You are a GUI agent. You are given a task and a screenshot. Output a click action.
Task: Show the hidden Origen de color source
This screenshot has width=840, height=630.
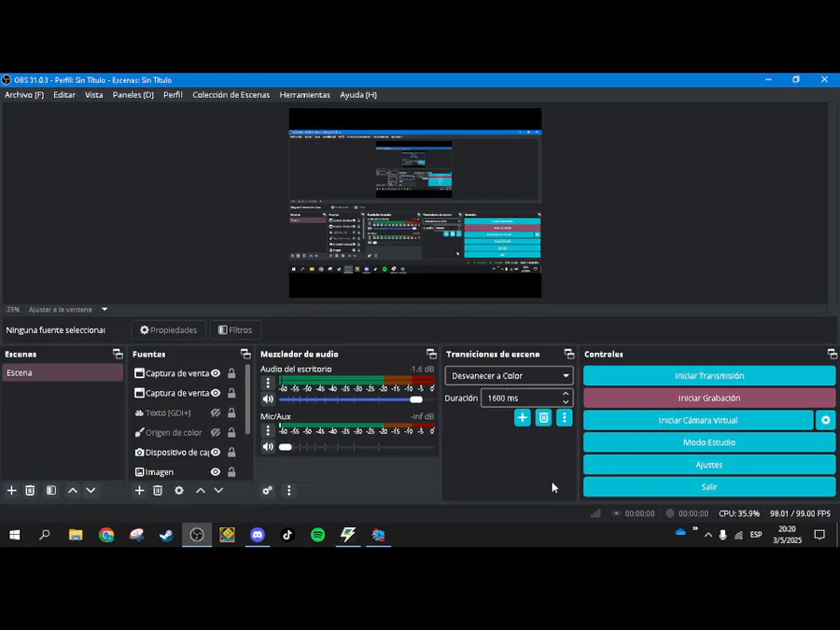pos(216,433)
